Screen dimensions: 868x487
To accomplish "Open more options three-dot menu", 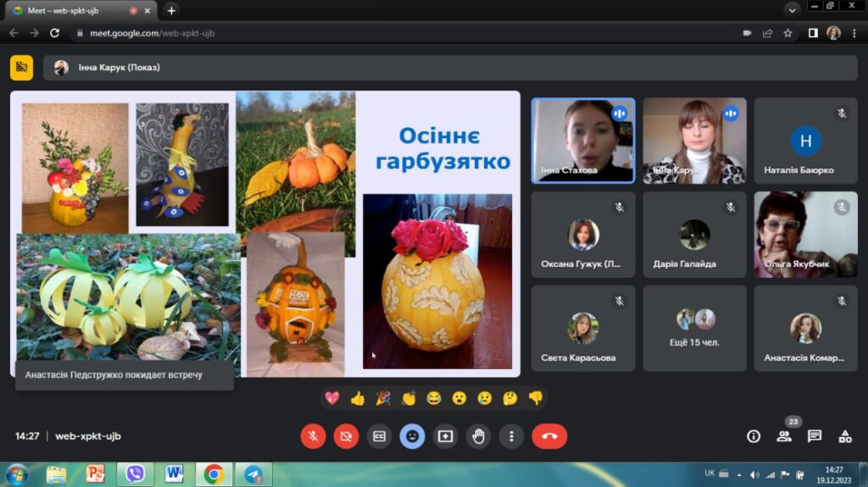I will (x=511, y=436).
